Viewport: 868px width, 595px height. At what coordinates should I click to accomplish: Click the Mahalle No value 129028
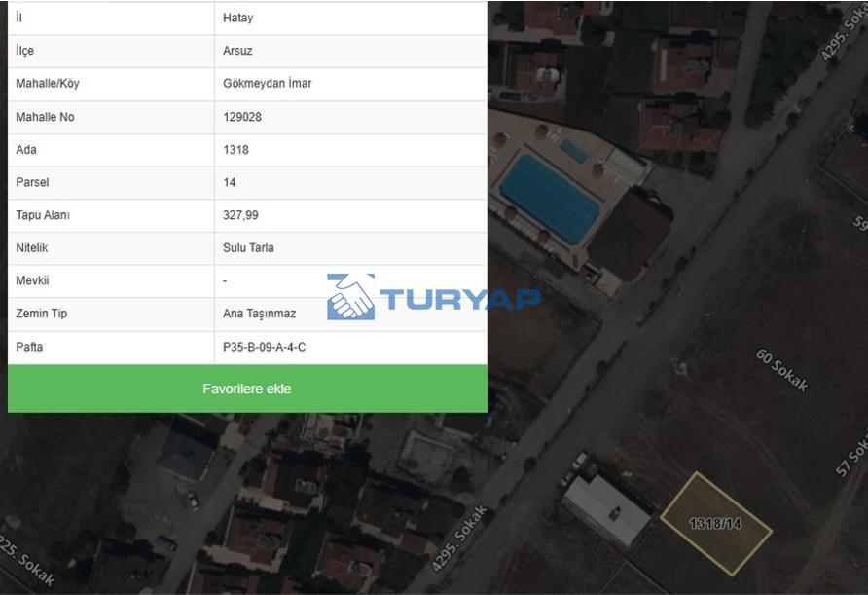click(242, 117)
